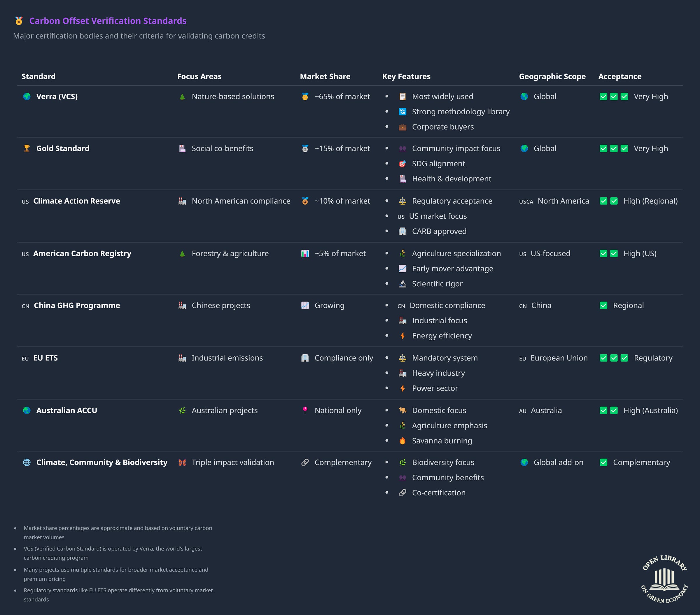Click the green checkmark in the Climate, Community & Biodiversity row
This screenshot has width=700, height=615.
(x=603, y=462)
